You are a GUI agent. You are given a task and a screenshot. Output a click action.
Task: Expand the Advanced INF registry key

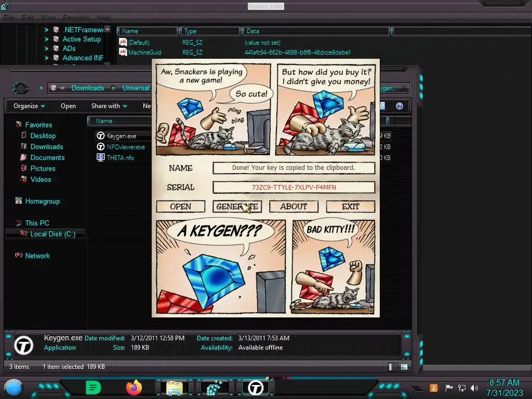click(x=46, y=58)
